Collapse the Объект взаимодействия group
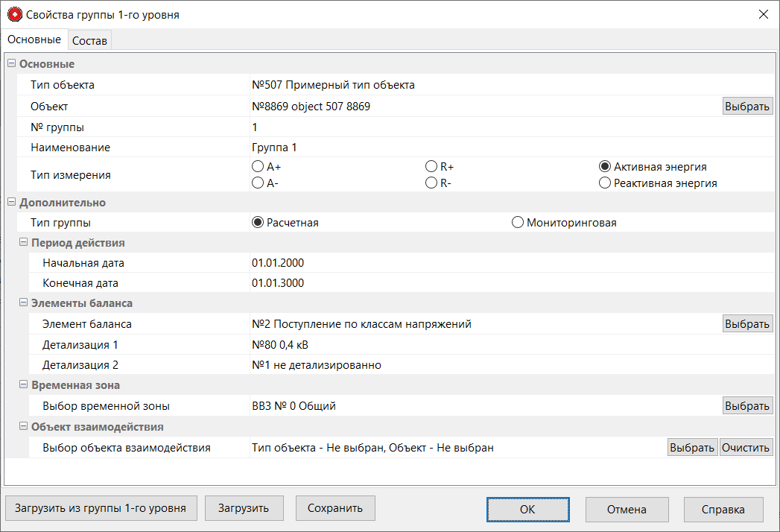 pos(24,427)
